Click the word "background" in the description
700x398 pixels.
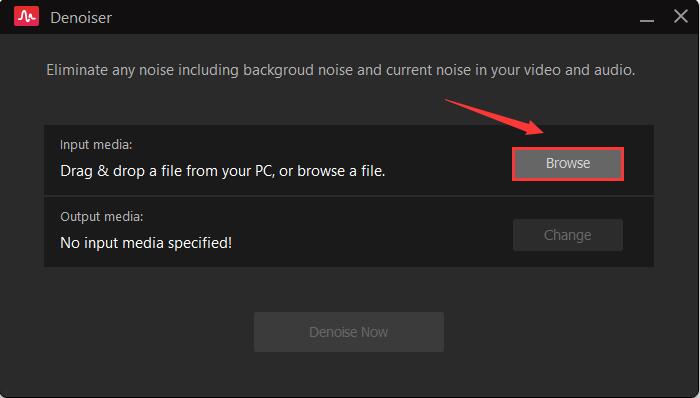pyautogui.click(x=278, y=70)
